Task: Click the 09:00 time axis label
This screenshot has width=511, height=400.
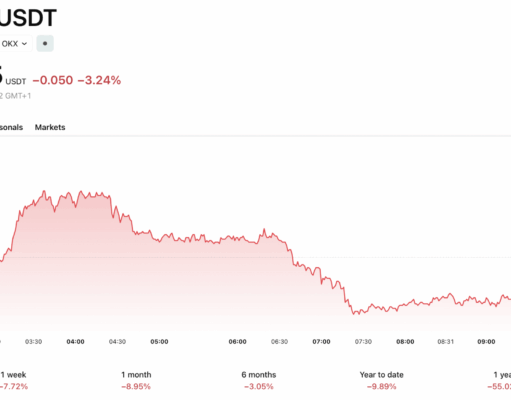Action: (x=486, y=342)
